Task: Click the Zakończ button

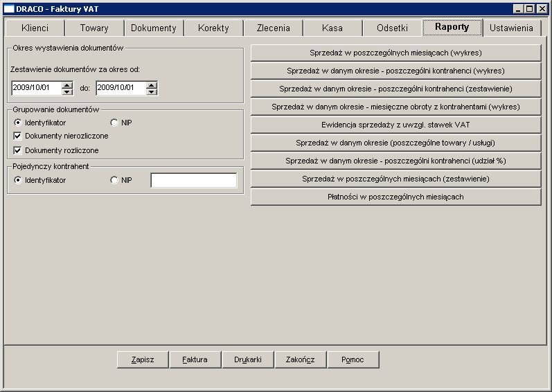Action: (301, 359)
